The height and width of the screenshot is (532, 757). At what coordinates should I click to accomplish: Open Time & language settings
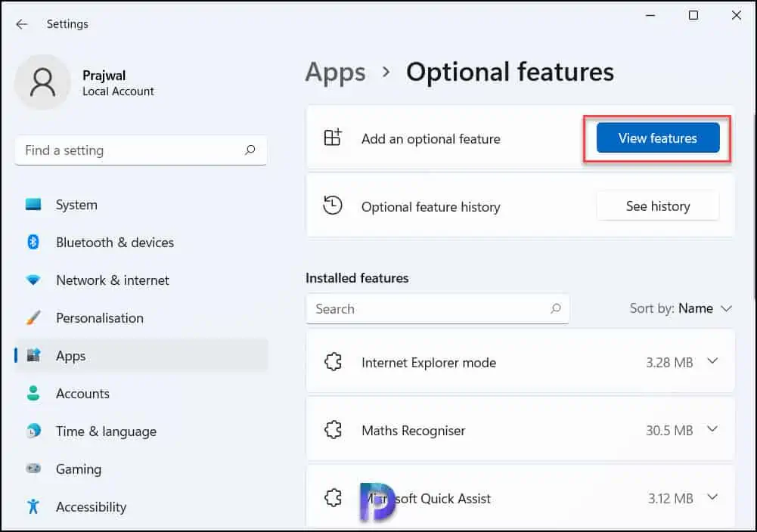(x=141, y=431)
